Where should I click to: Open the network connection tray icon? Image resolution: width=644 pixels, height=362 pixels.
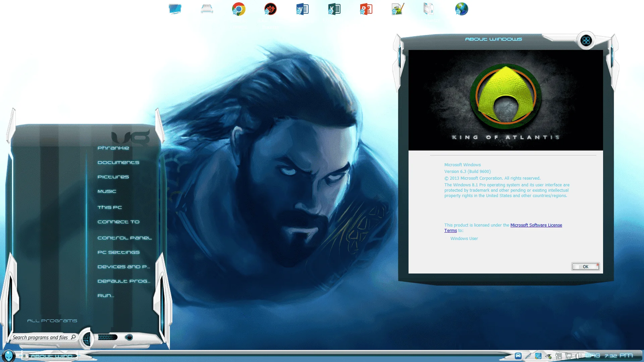click(x=569, y=356)
